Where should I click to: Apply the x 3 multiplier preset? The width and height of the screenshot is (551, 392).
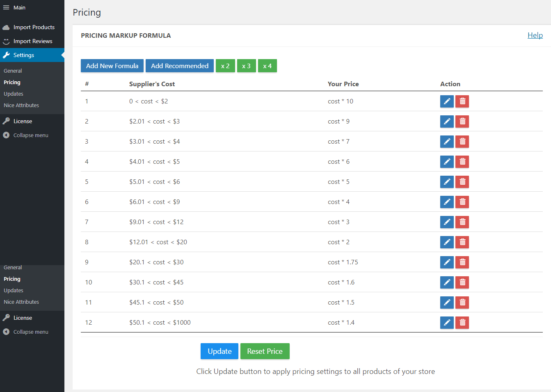[x=246, y=66]
